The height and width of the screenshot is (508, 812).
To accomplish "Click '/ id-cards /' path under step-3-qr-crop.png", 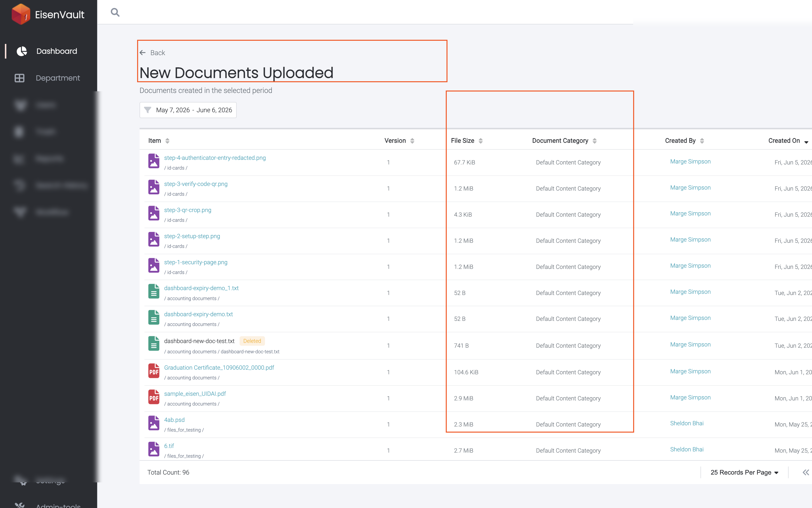I will click(x=176, y=220).
